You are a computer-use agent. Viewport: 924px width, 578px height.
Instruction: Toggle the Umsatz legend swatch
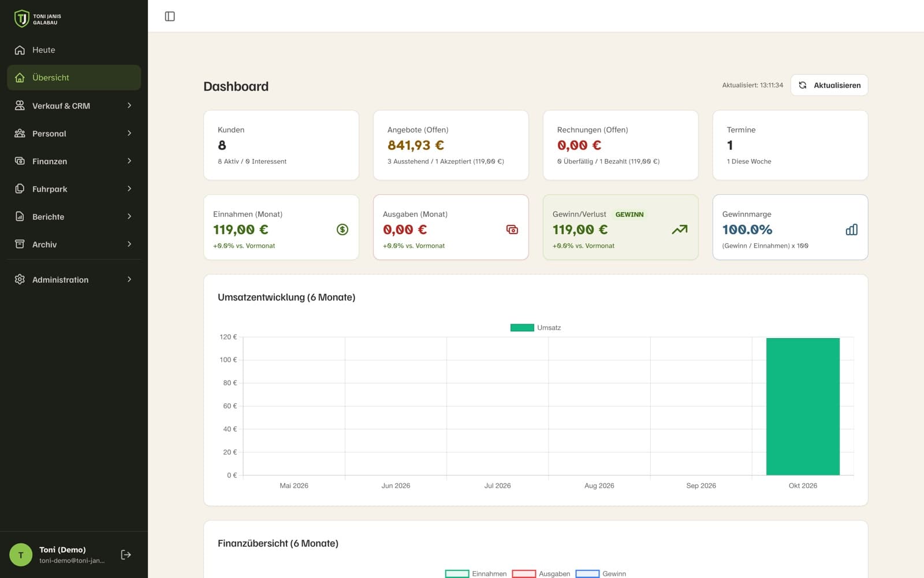(x=522, y=328)
